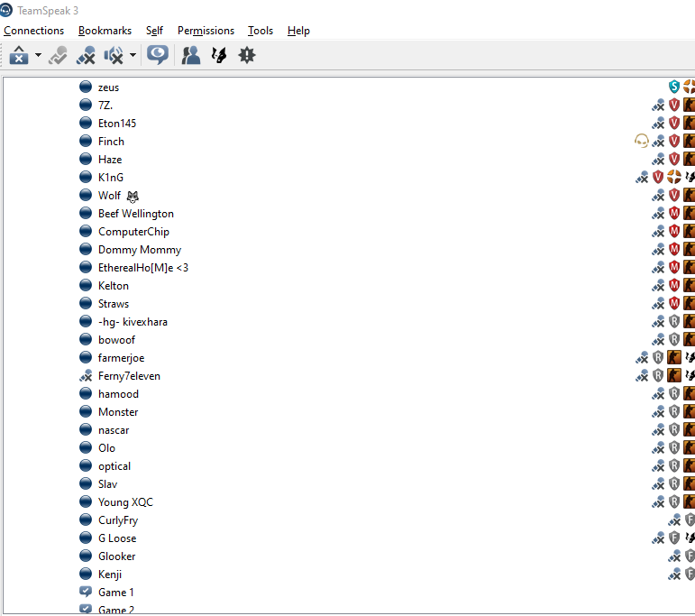Click the teal S shield badge on zeus row
The width and height of the screenshot is (695, 616).
[x=673, y=87]
